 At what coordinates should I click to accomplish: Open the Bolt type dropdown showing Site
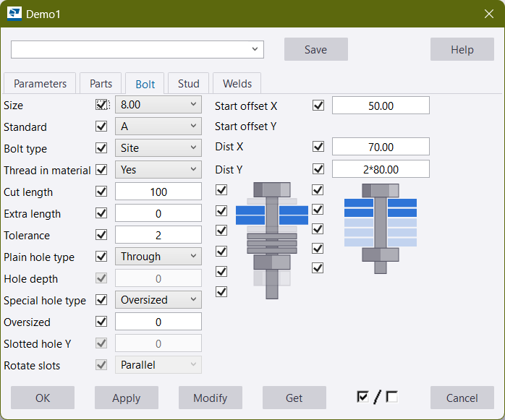pos(158,148)
